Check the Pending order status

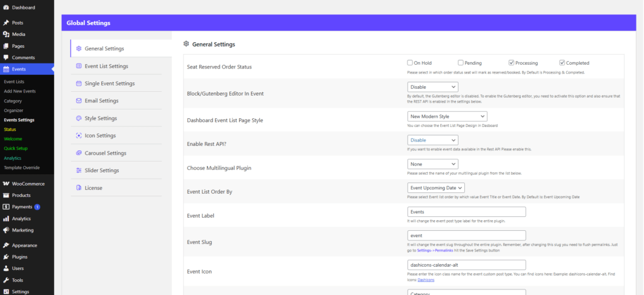pos(460,63)
